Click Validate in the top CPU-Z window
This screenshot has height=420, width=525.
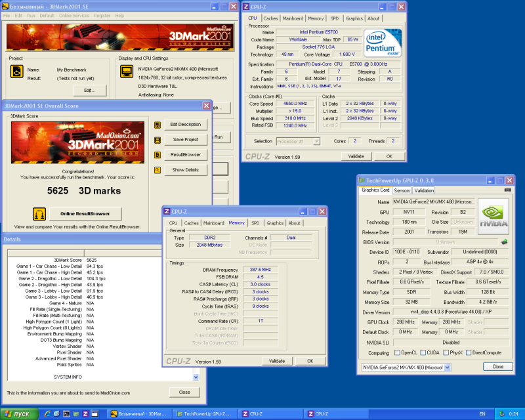[x=356, y=156]
